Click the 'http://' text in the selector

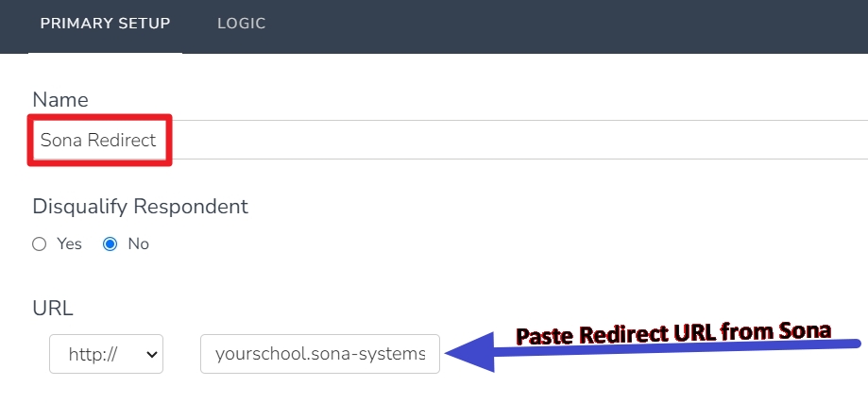(x=93, y=354)
